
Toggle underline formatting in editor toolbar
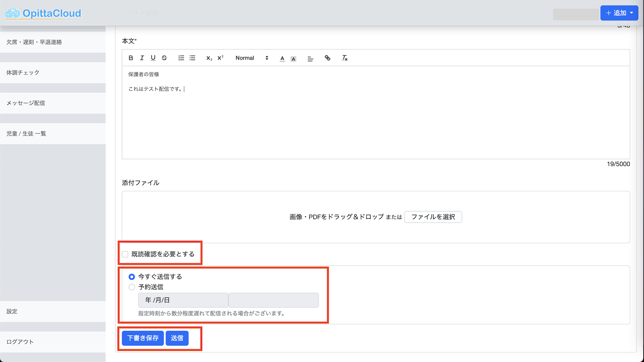(x=153, y=58)
